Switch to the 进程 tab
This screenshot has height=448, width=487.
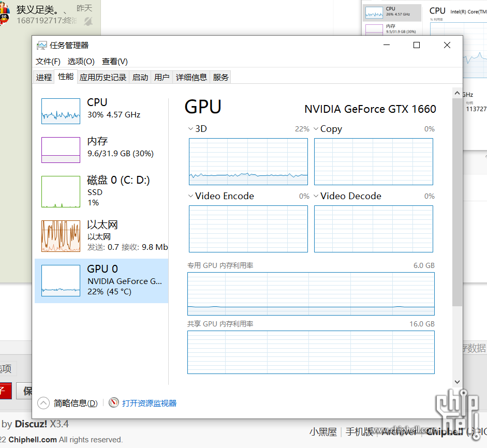coord(44,77)
